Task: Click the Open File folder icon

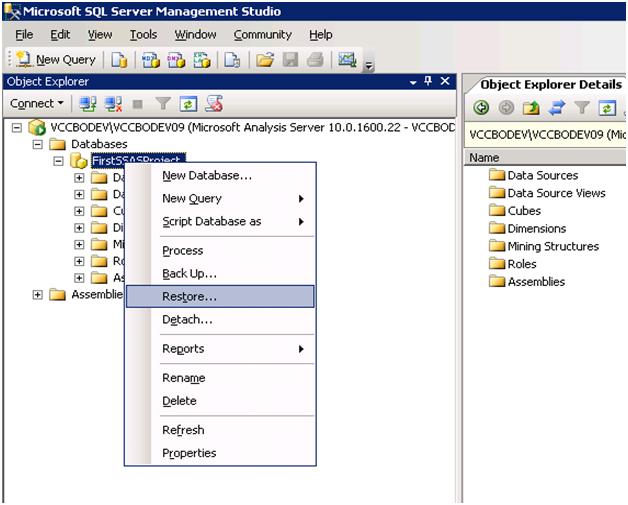Action: point(265,60)
